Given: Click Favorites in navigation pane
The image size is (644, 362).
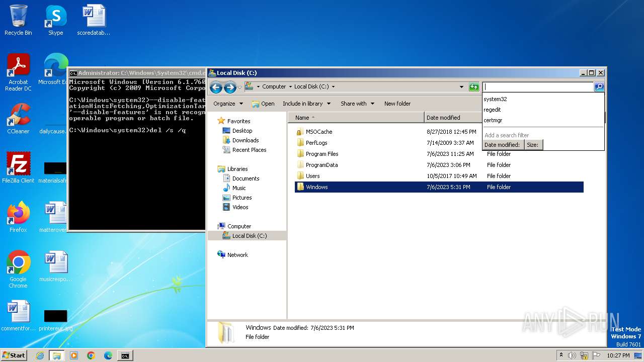Looking at the screenshot, I should [238, 121].
